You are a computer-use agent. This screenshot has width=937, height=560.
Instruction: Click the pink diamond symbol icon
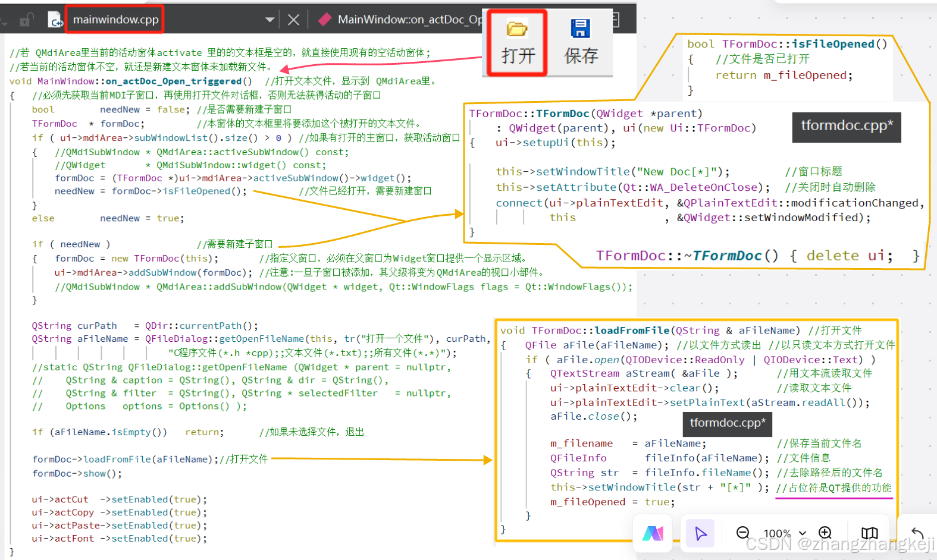click(x=325, y=20)
